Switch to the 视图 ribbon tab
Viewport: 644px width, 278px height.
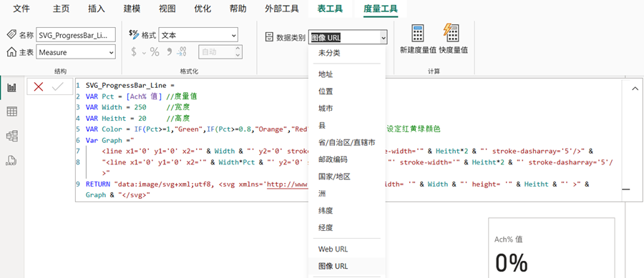167,8
